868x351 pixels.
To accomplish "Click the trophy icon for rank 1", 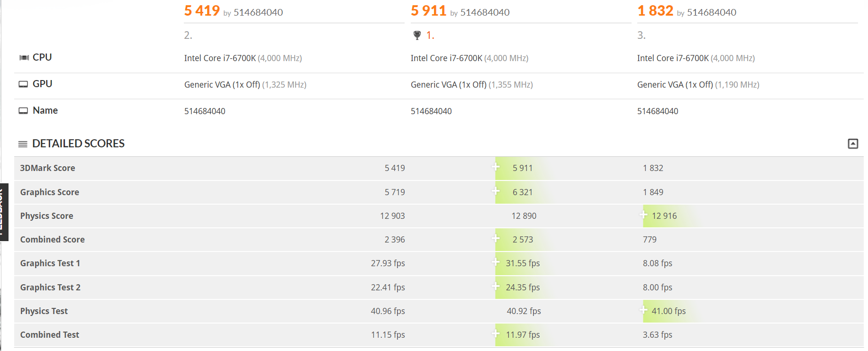I will click(417, 35).
